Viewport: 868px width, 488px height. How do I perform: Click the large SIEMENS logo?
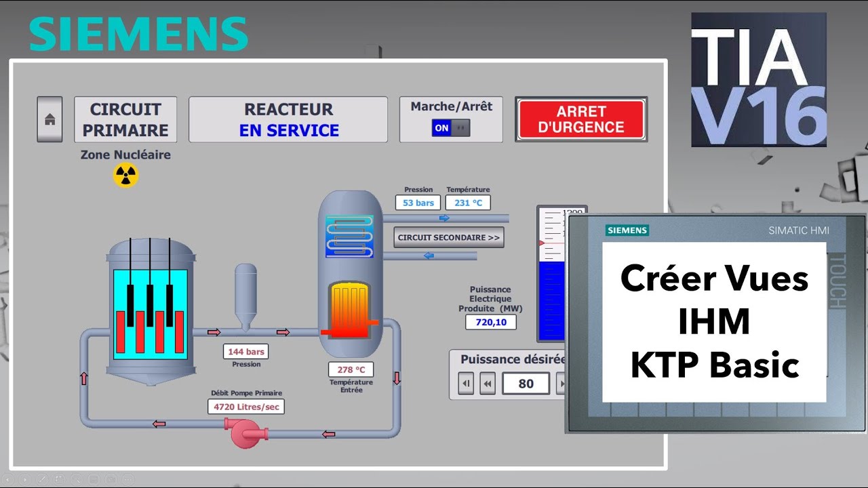(138, 34)
